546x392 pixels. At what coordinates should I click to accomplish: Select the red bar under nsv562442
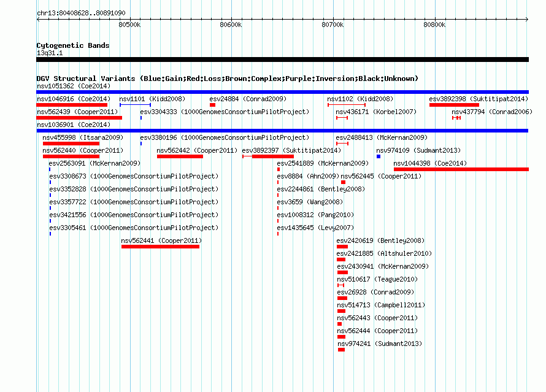pos(180,156)
